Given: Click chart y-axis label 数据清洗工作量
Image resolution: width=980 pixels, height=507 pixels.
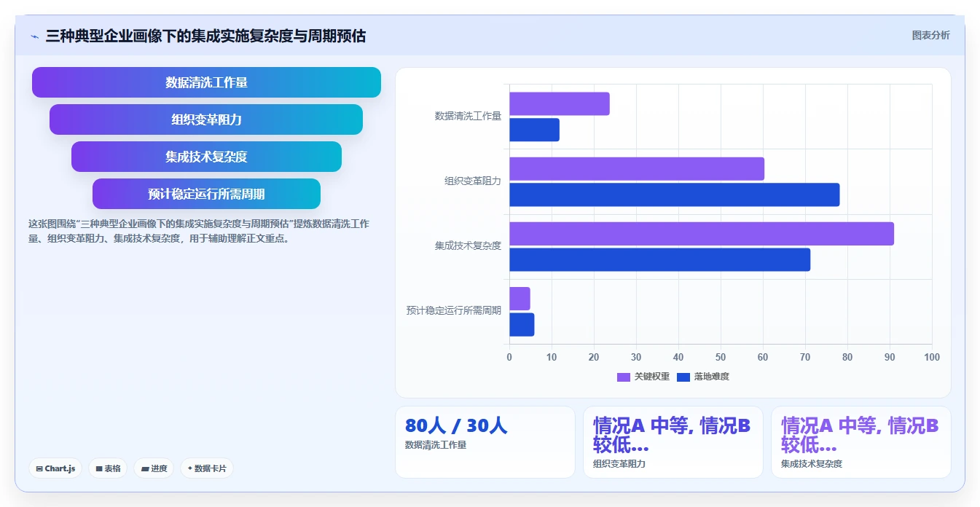Looking at the screenshot, I should click(x=468, y=116).
